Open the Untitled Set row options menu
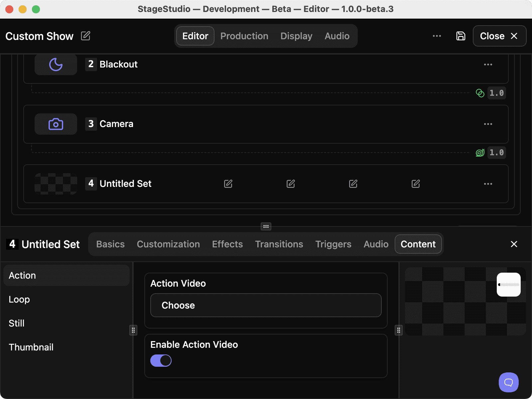 [x=488, y=184]
